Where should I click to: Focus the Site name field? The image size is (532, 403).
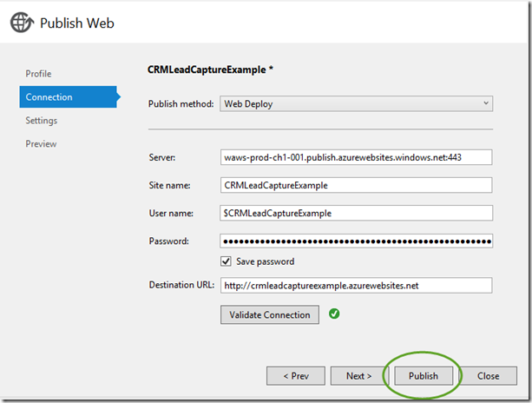356,185
